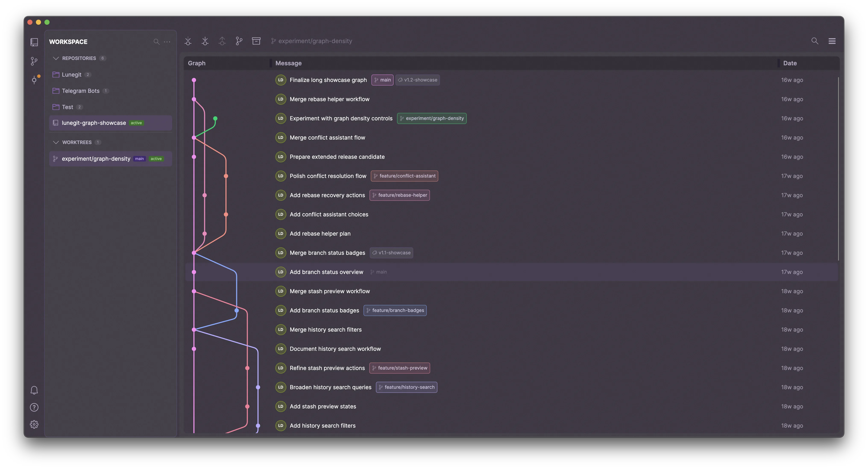868x469 pixels.
Task: Click the v1.2-showcase tag badge
Action: coord(418,80)
